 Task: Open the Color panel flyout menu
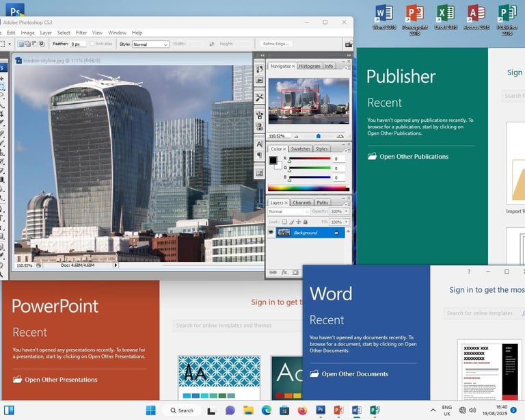[x=347, y=150]
